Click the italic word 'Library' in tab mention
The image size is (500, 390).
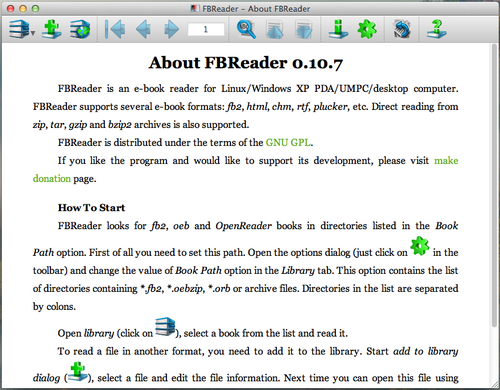[x=298, y=270]
